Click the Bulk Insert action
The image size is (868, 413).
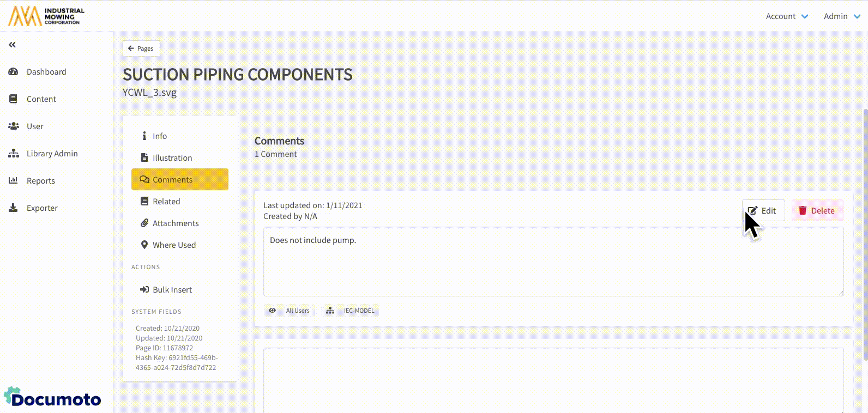coord(172,290)
